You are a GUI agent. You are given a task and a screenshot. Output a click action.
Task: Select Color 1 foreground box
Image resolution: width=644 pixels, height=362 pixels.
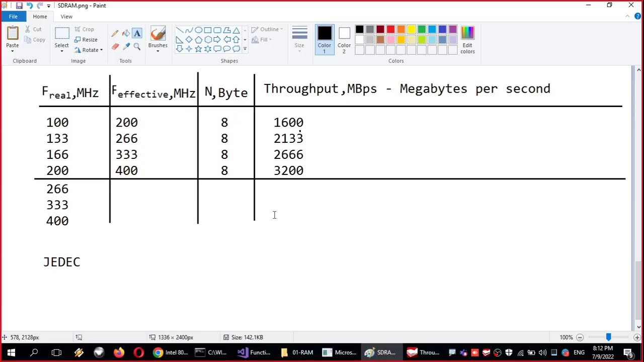[325, 39]
